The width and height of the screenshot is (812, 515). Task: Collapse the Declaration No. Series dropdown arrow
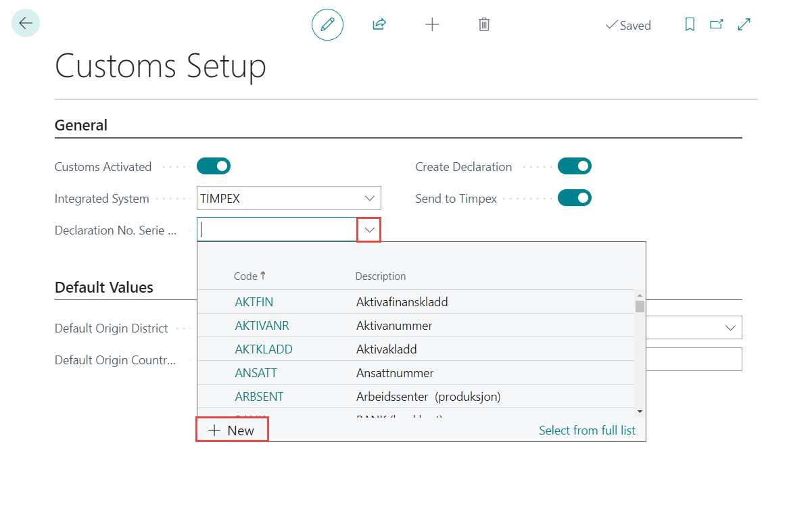click(x=370, y=230)
